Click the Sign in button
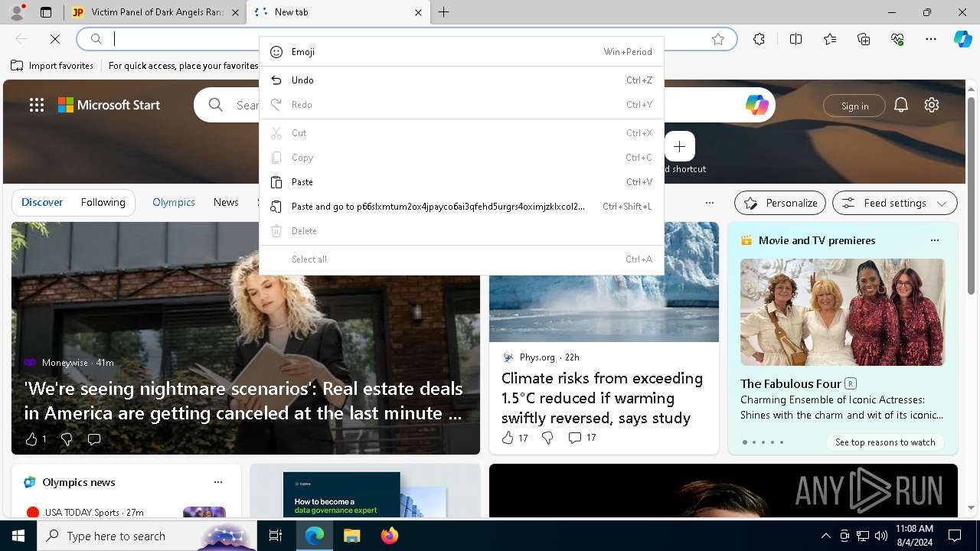This screenshot has height=551, width=980. (x=854, y=106)
